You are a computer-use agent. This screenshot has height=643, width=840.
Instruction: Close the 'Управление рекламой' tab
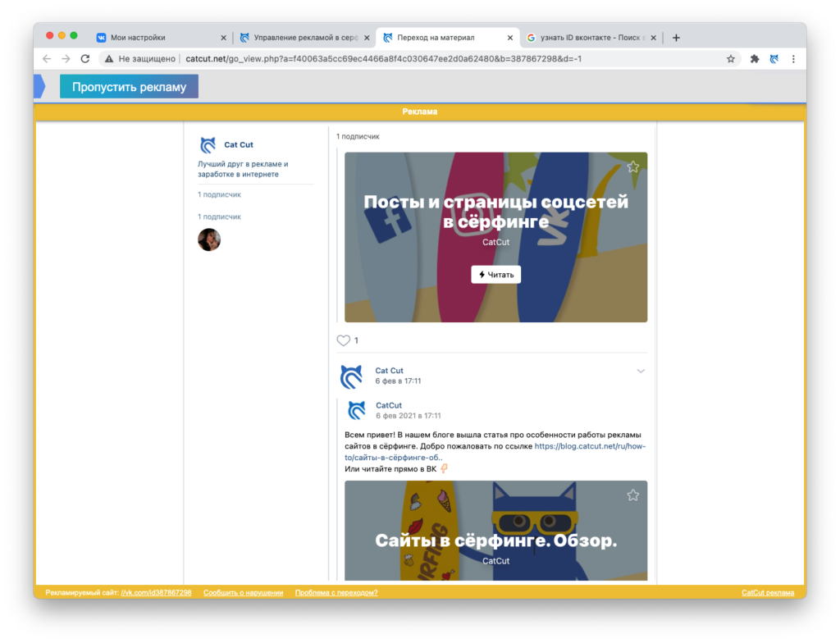[x=367, y=38]
